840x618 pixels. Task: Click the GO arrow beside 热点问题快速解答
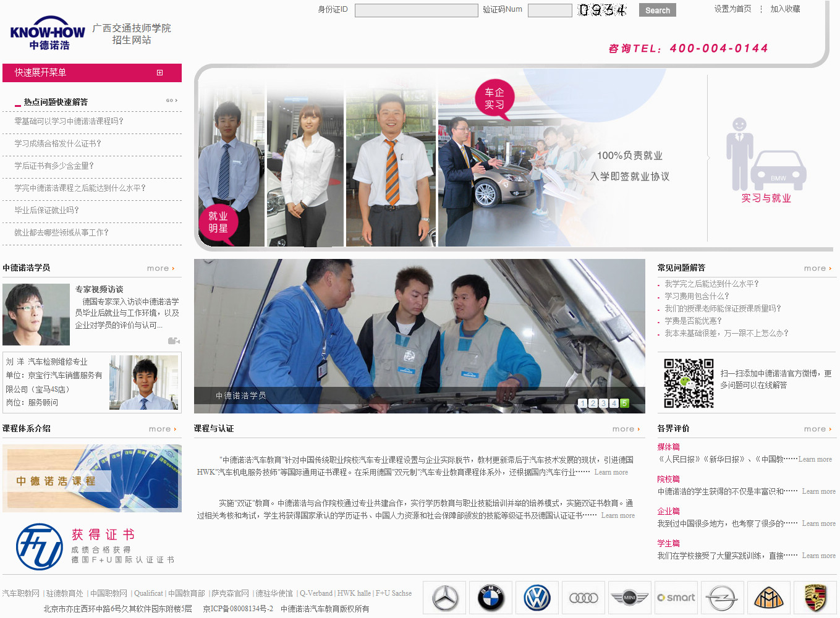171,100
